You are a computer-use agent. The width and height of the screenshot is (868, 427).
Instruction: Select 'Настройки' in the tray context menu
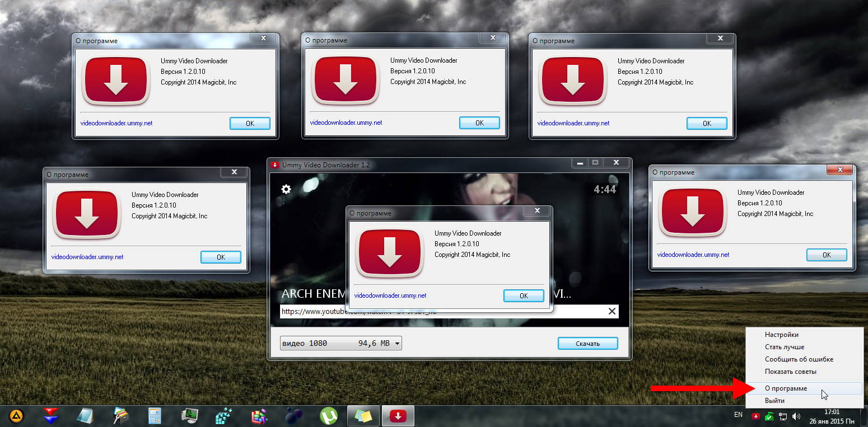click(x=805, y=335)
